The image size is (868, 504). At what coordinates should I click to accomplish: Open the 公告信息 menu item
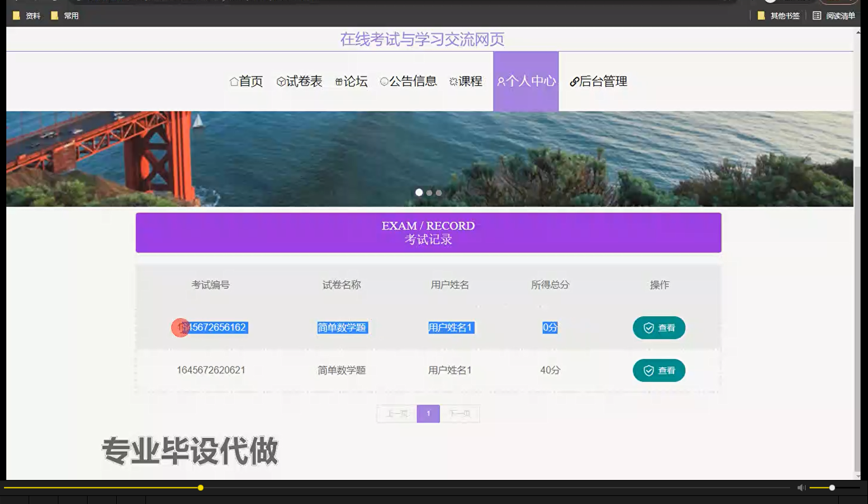tap(413, 81)
